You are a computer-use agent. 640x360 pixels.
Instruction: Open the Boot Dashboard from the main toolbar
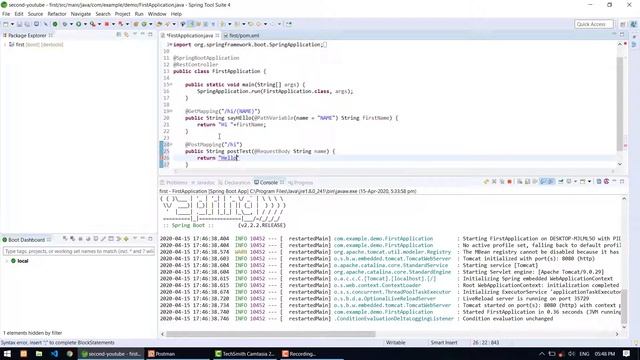point(55,24)
